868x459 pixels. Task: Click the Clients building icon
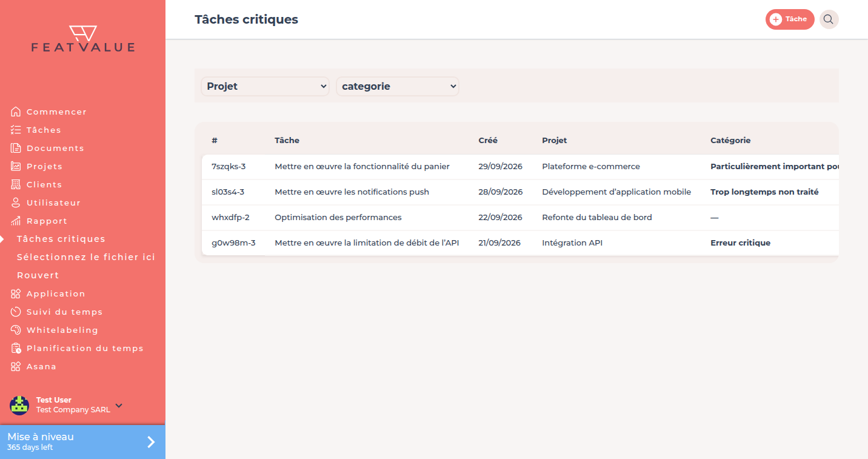16,184
